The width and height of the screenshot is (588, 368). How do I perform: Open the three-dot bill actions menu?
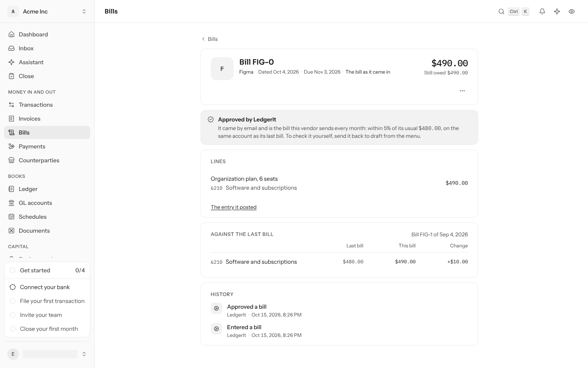pos(462,91)
